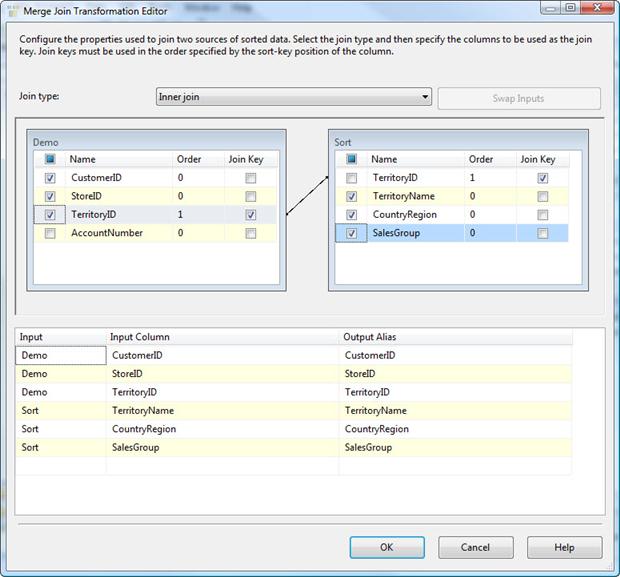Screen dimensions: 620x577
Task: Edit Output Alias SalesGroup cell
Action: (x=456, y=447)
